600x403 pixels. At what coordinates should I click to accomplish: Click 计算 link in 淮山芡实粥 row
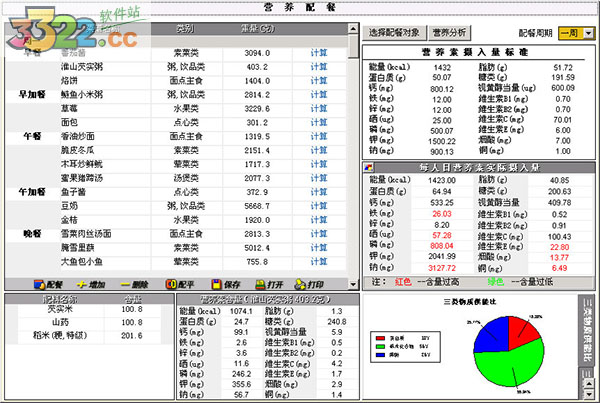(x=319, y=67)
